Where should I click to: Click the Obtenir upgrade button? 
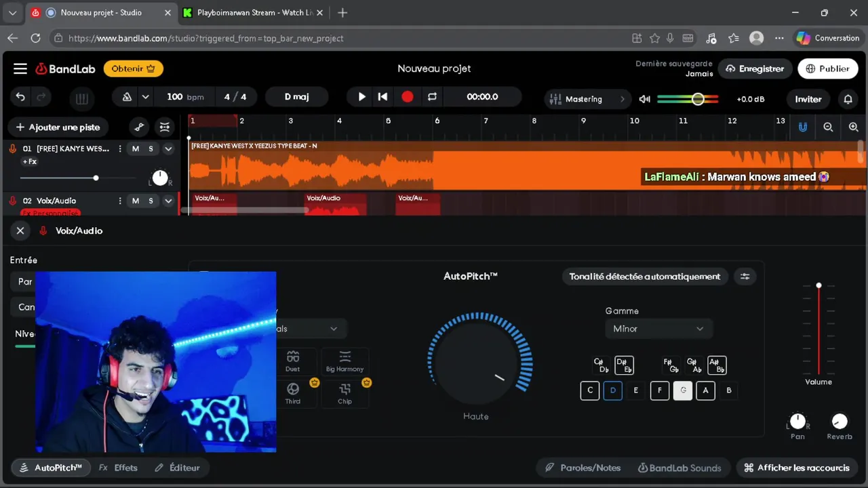134,68
